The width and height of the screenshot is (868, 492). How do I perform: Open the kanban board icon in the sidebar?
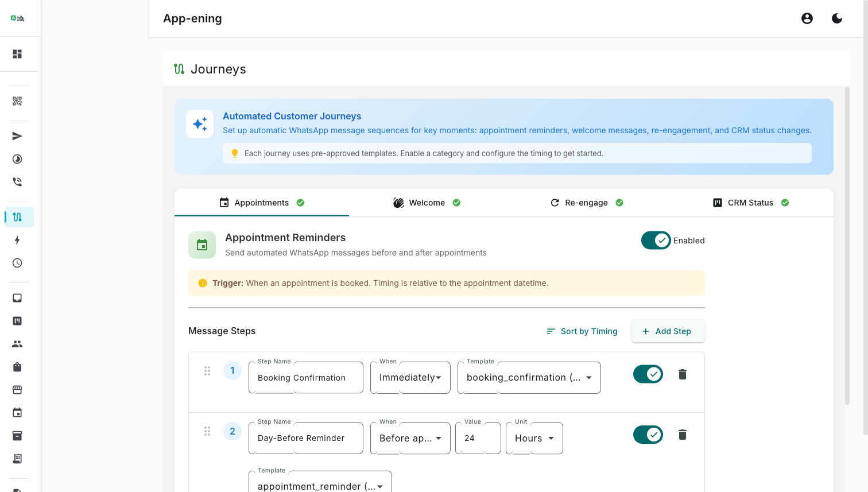(x=17, y=320)
